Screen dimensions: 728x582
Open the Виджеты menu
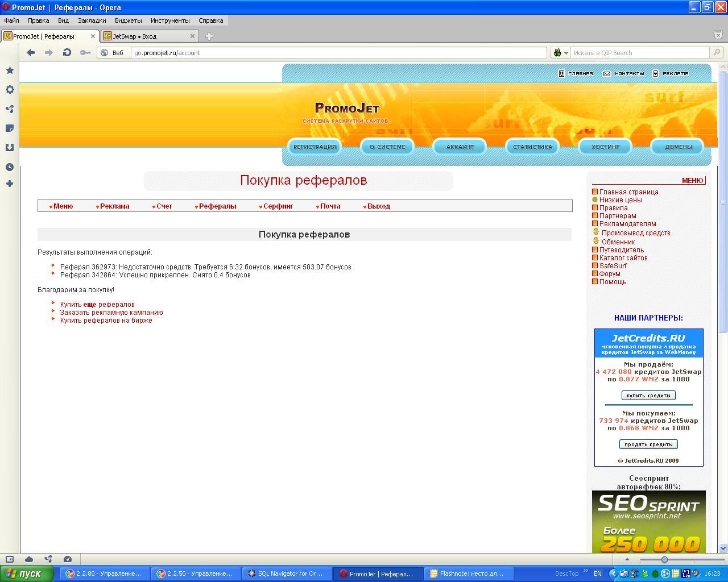[x=128, y=20]
